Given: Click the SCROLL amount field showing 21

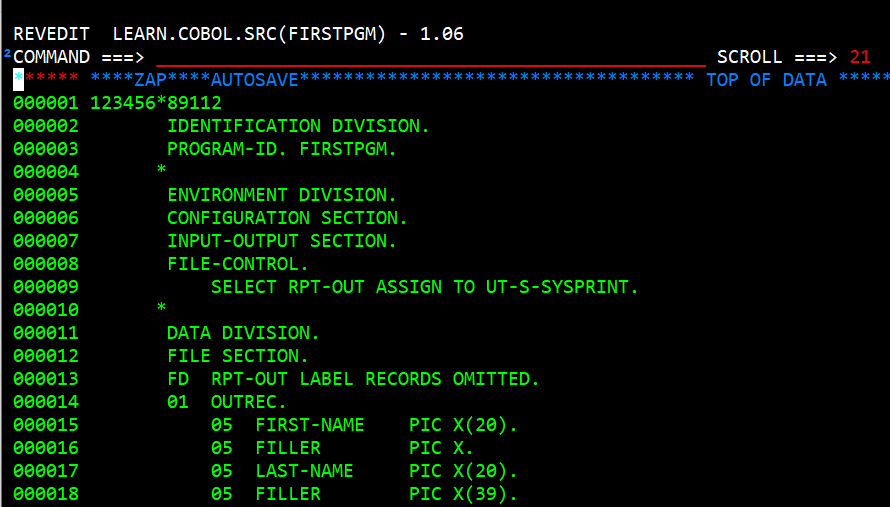Looking at the screenshot, I should [860, 57].
